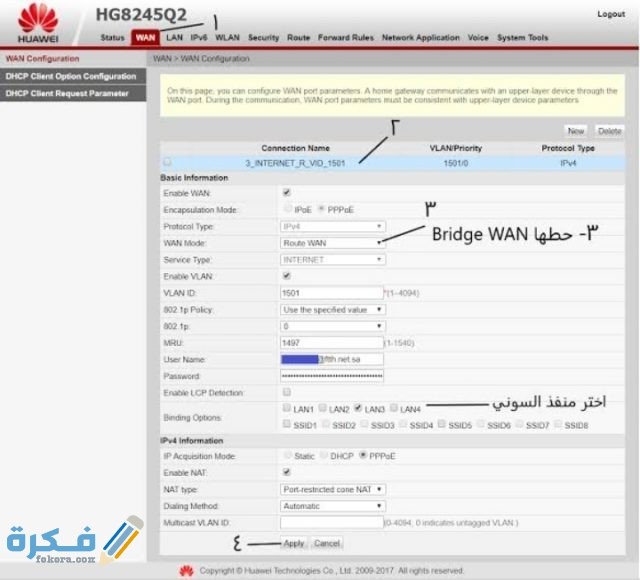Open the Dialing Method dropdown
The height and width of the screenshot is (580, 640).
tap(333, 506)
